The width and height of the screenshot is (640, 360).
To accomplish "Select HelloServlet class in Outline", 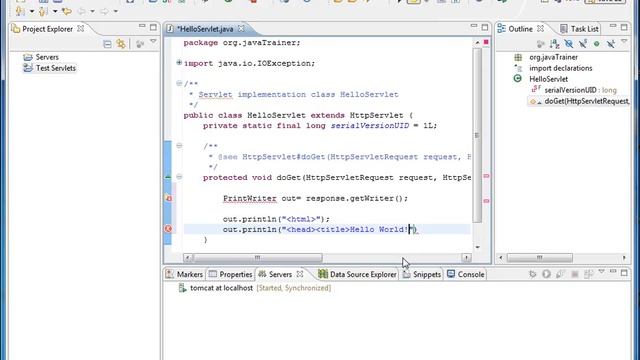I will (x=541, y=79).
